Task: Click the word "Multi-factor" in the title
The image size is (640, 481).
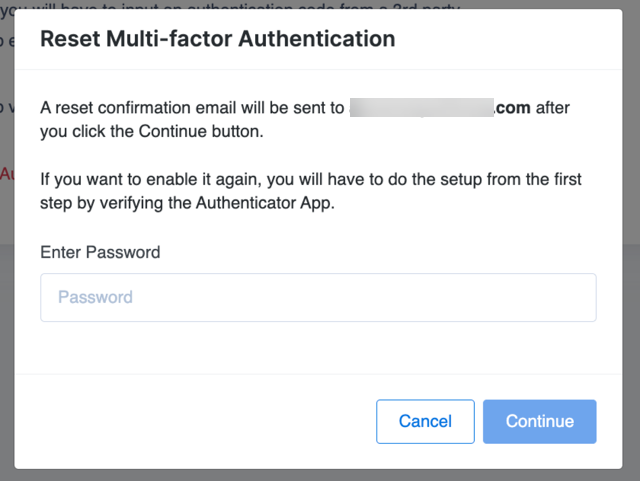Action: pyautogui.click(x=162, y=40)
